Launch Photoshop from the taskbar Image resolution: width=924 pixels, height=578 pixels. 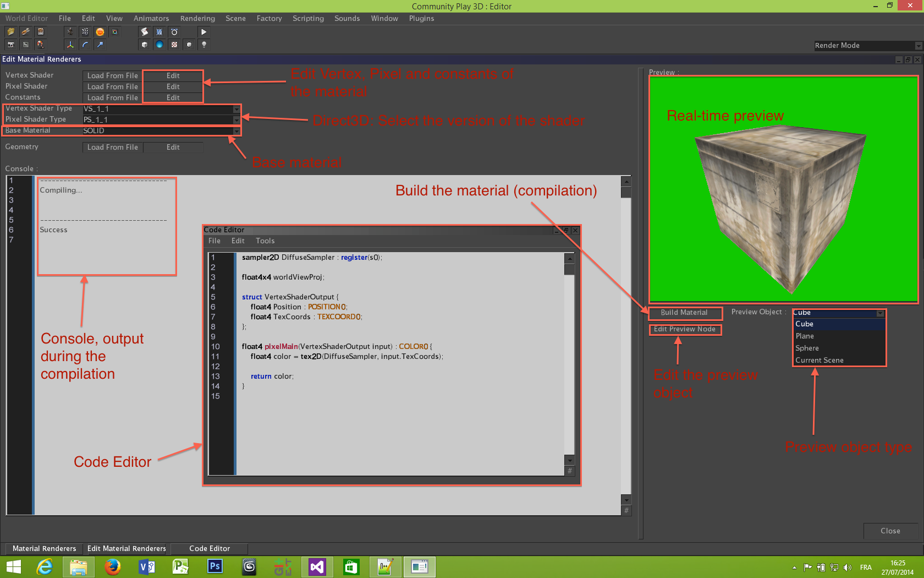[x=215, y=566]
